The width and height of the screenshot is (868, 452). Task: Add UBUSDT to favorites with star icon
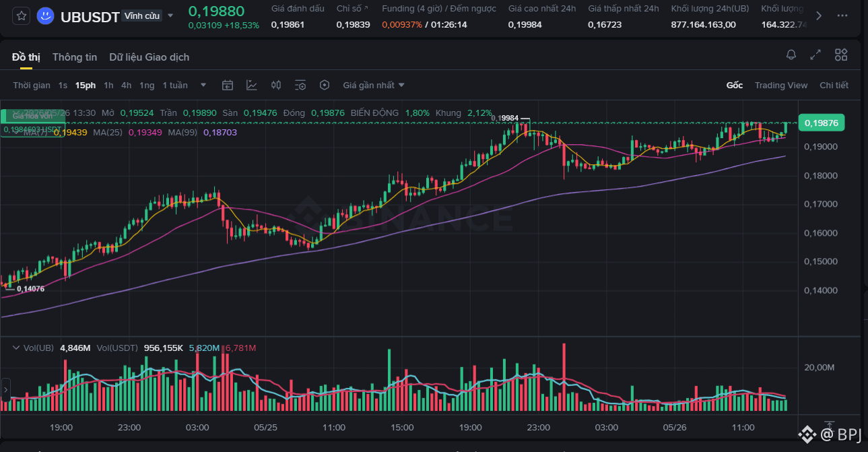(x=22, y=15)
